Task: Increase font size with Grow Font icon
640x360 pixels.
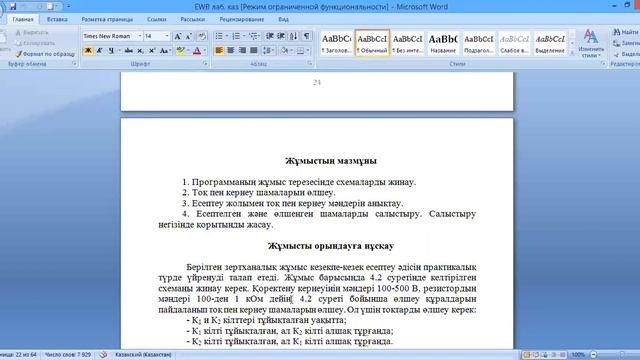Action: point(178,36)
